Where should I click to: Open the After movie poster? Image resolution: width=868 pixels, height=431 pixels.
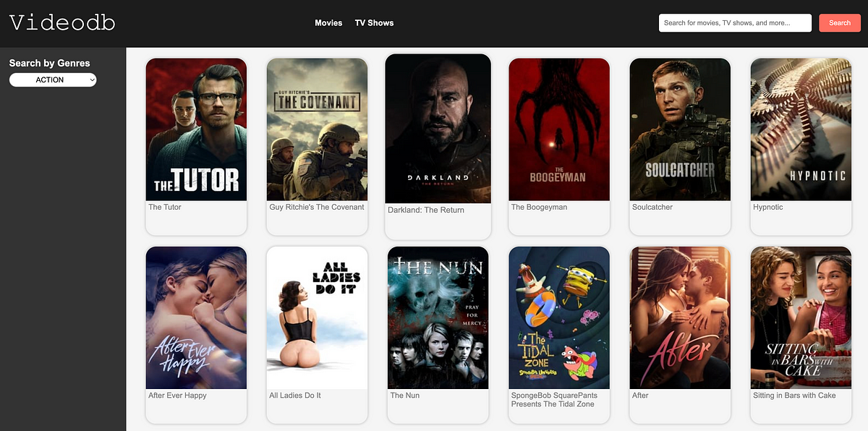[680, 318]
